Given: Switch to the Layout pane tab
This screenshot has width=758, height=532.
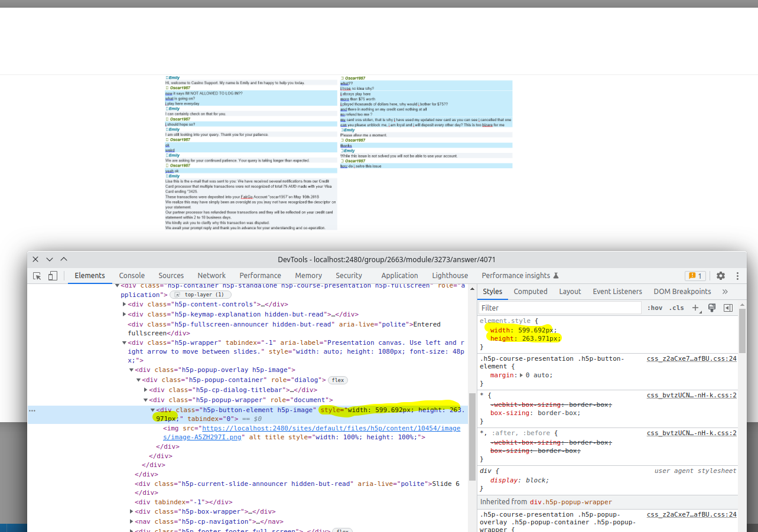Looking at the screenshot, I should coord(570,292).
